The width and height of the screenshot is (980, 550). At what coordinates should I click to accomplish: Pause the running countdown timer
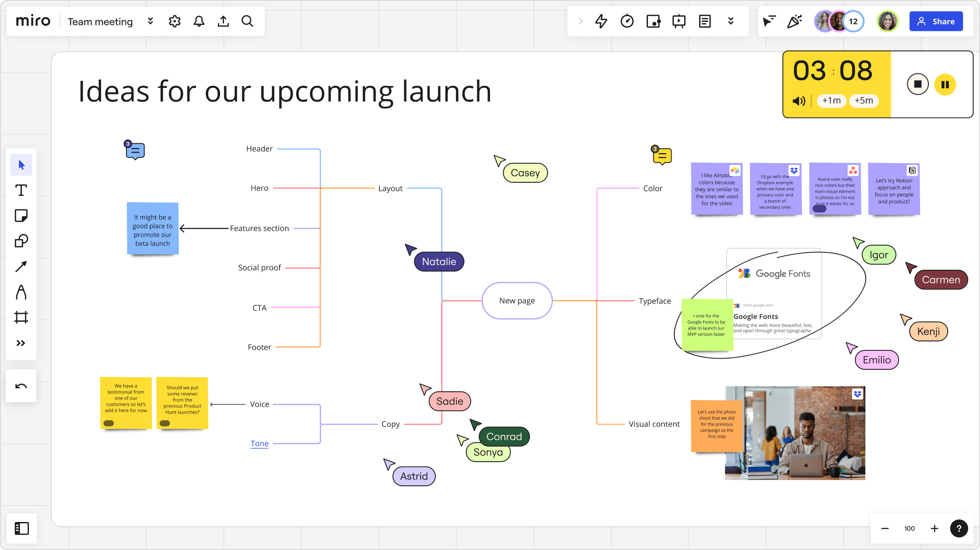946,84
